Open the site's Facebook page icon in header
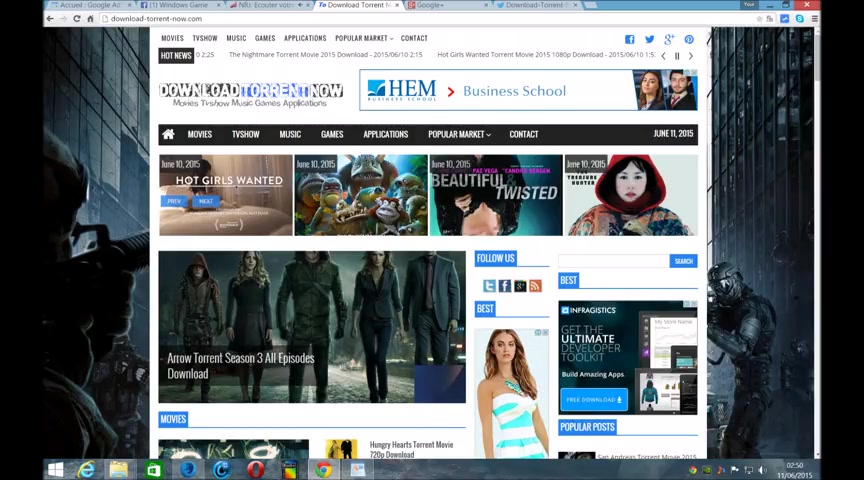 629,39
